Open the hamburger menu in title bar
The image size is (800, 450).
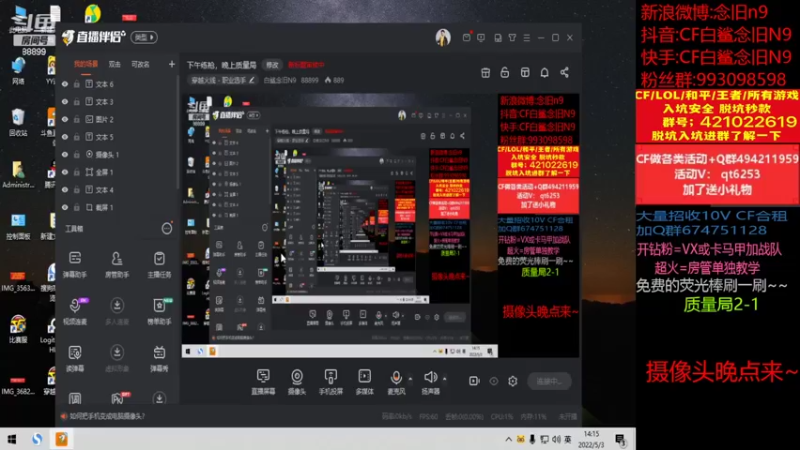point(527,38)
